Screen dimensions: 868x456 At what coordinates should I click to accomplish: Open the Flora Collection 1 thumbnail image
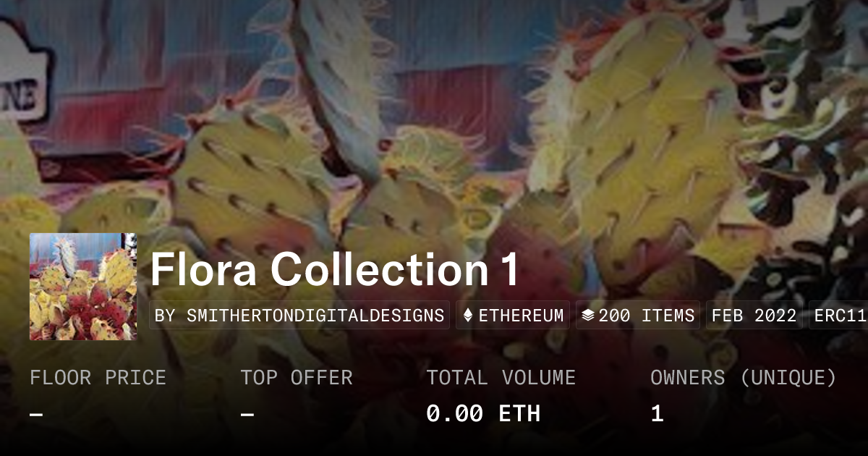(83, 287)
